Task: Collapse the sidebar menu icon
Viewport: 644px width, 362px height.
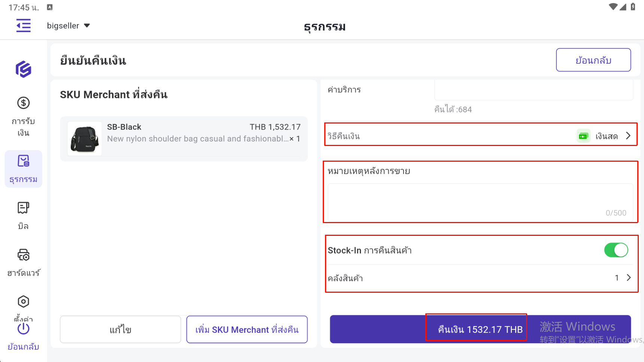Action: [x=23, y=25]
